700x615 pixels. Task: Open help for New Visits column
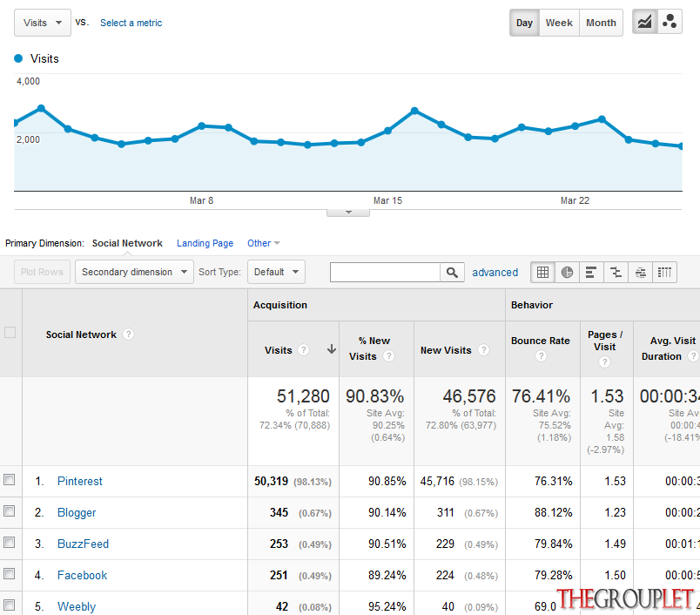coord(483,349)
